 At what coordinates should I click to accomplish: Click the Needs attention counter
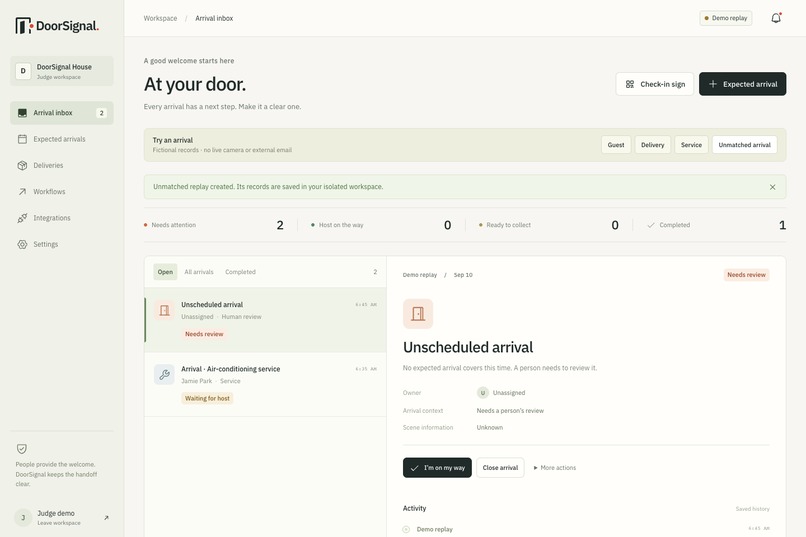214,225
